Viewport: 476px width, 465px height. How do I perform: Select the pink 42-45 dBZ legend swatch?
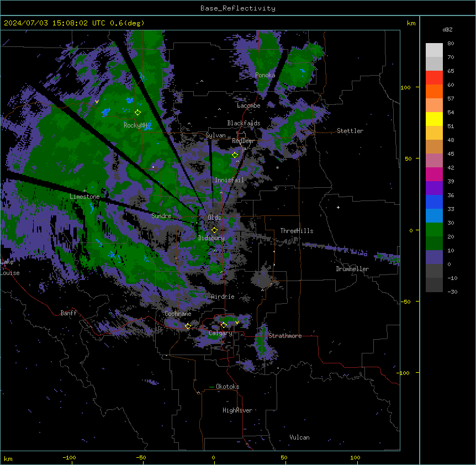[x=434, y=161]
